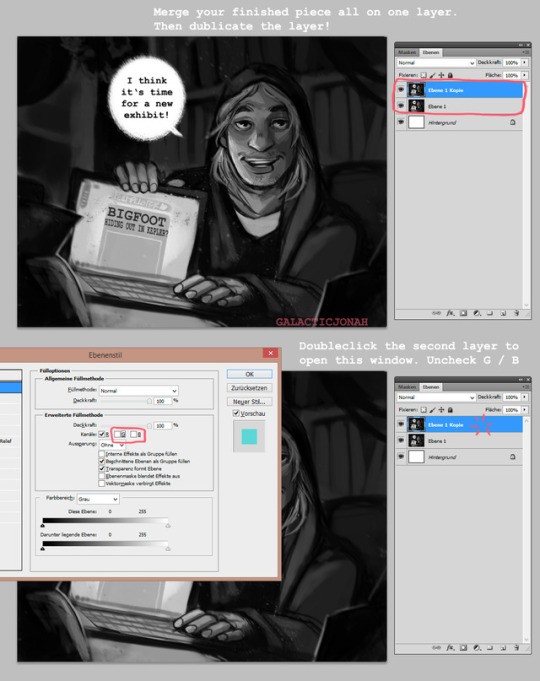Lock transparent pixels in upper Ebenen panel
This screenshot has width=540, height=681.
[424, 75]
